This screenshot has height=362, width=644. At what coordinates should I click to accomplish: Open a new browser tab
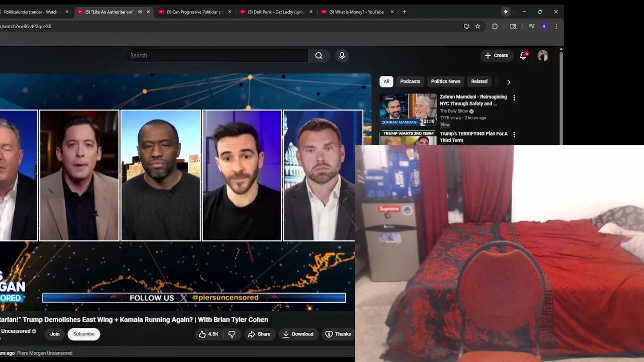click(405, 12)
